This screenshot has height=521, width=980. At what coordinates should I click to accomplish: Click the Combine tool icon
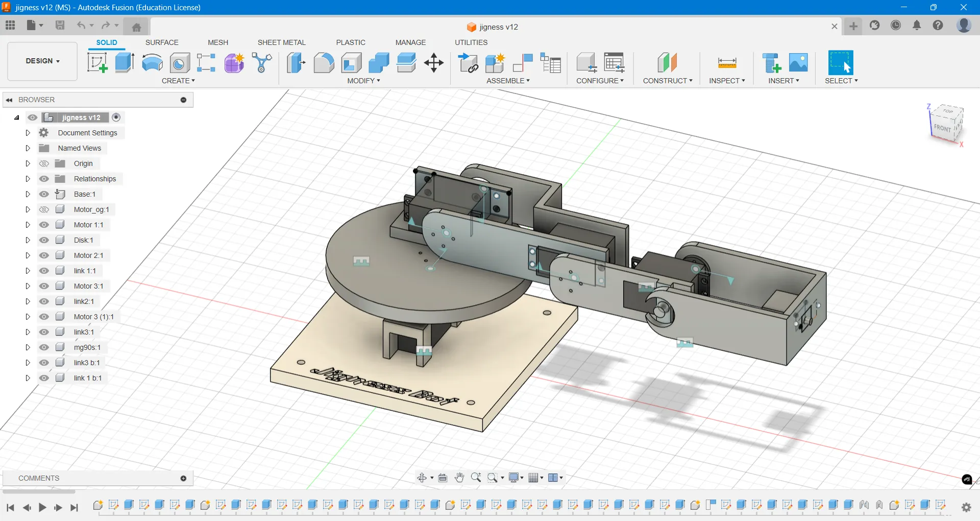379,63
